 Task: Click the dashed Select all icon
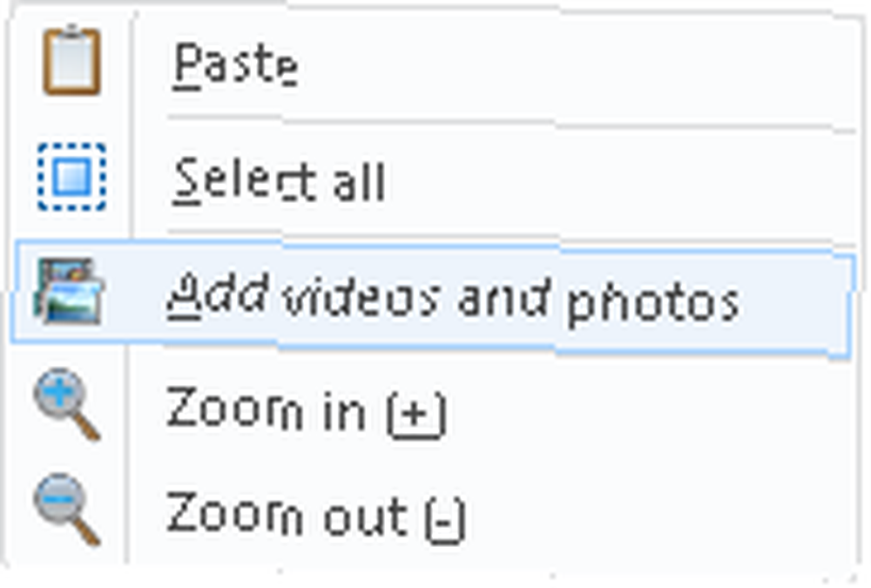point(71,178)
